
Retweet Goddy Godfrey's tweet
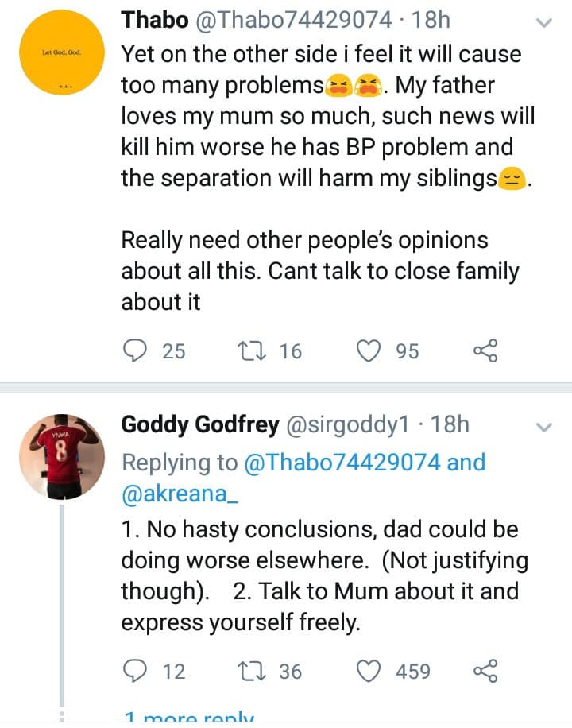click(x=248, y=672)
